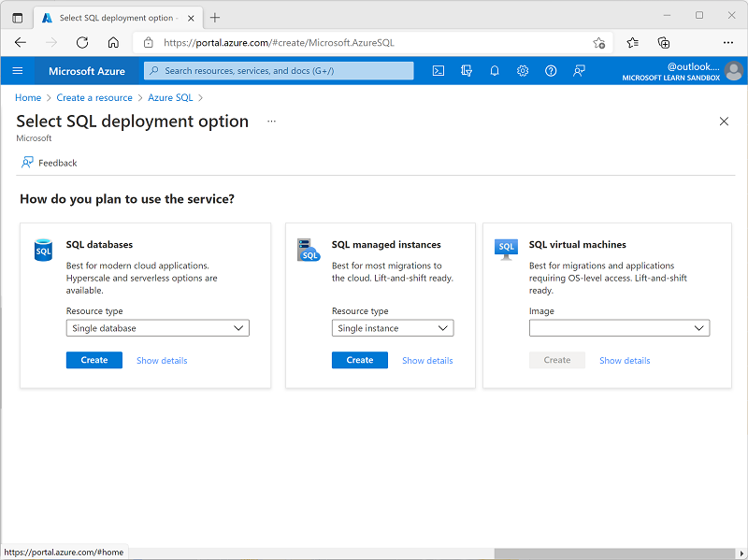Open the Help question mark icon

coord(551,71)
